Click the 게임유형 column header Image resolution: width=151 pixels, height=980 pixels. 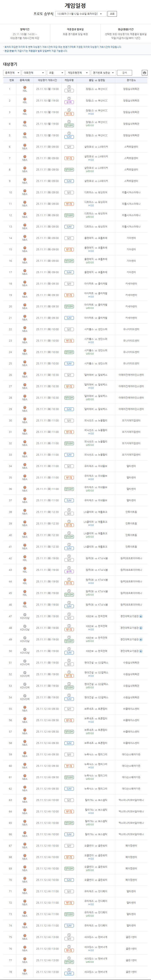point(69,80)
